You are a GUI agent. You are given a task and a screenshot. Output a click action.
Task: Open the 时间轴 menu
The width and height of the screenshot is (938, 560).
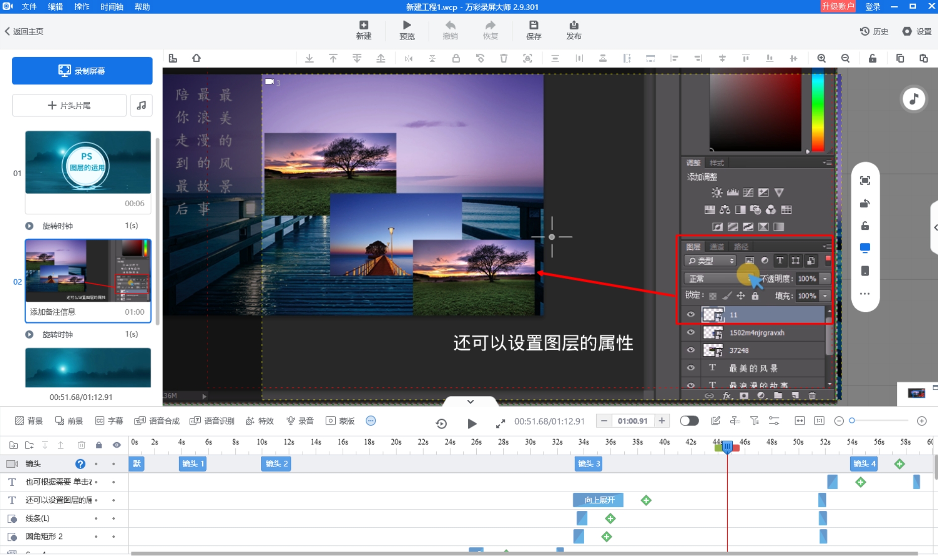coord(112,7)
